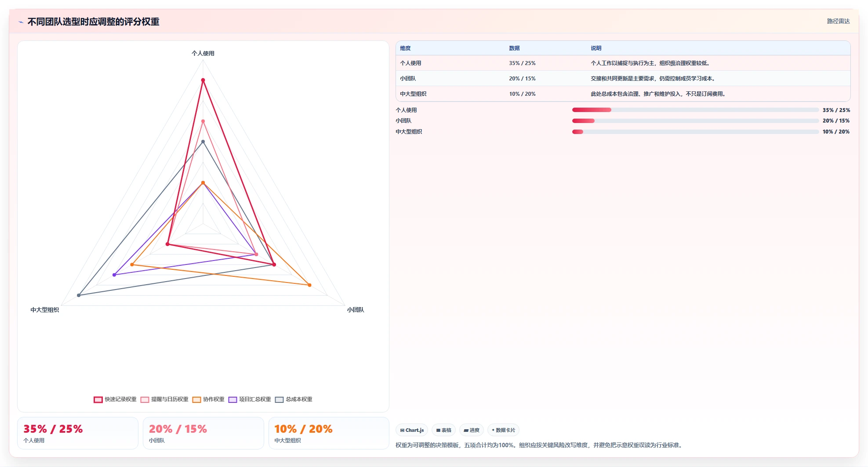Select the 小团队 table row cell
Screen dimensions: 868x467
[408, 79]
